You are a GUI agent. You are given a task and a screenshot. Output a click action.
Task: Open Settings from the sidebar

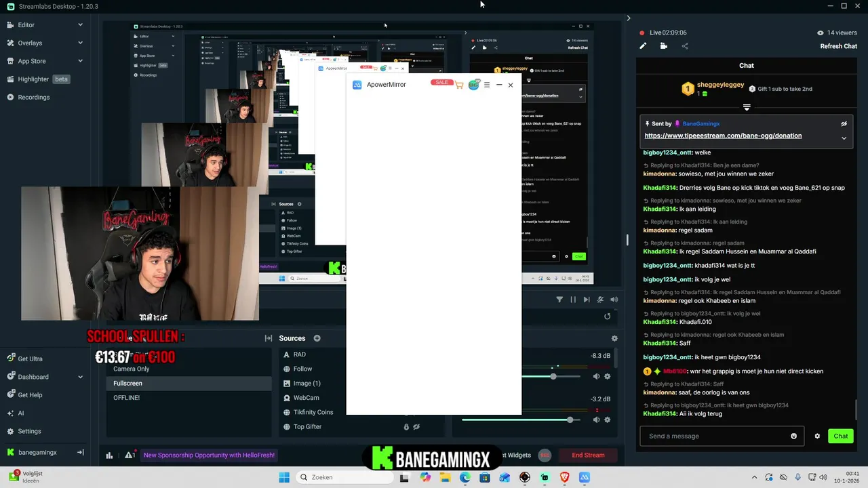click(x=29, y=431)
